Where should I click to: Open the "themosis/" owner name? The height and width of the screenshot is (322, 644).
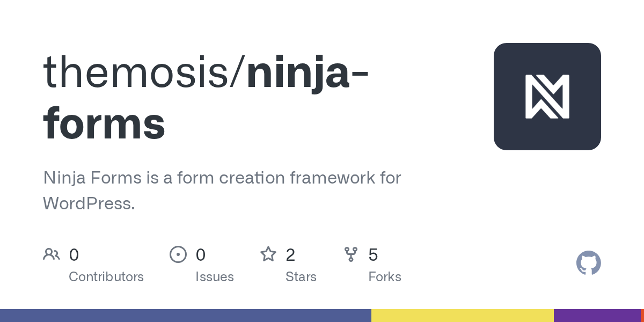pyautogui.click(x=144, y=71)
